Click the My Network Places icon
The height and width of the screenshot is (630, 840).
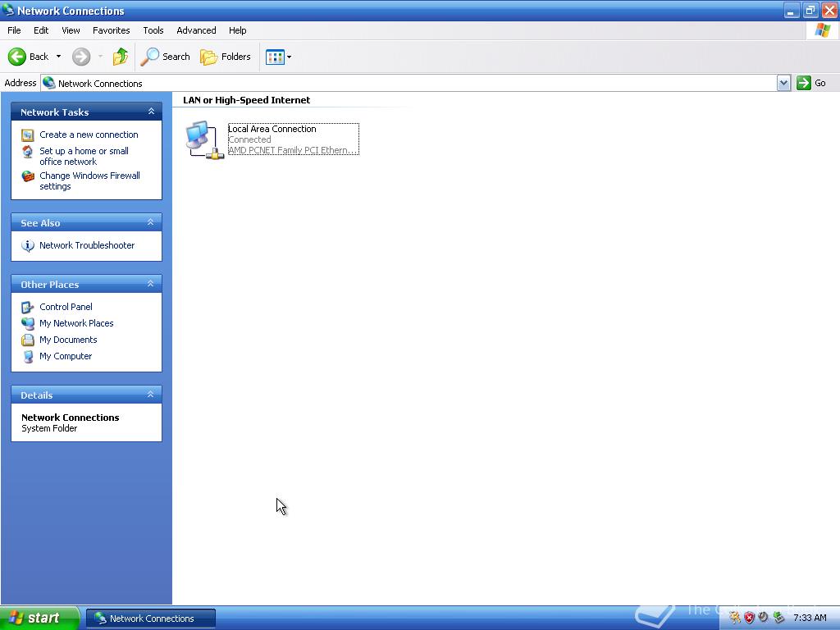(28, 323)
